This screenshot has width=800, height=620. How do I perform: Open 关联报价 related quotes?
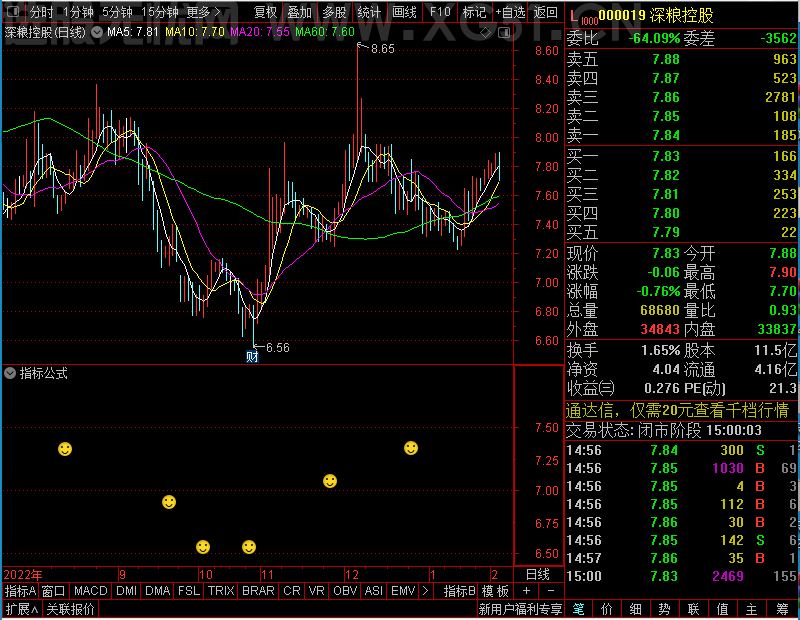(70, 609)
